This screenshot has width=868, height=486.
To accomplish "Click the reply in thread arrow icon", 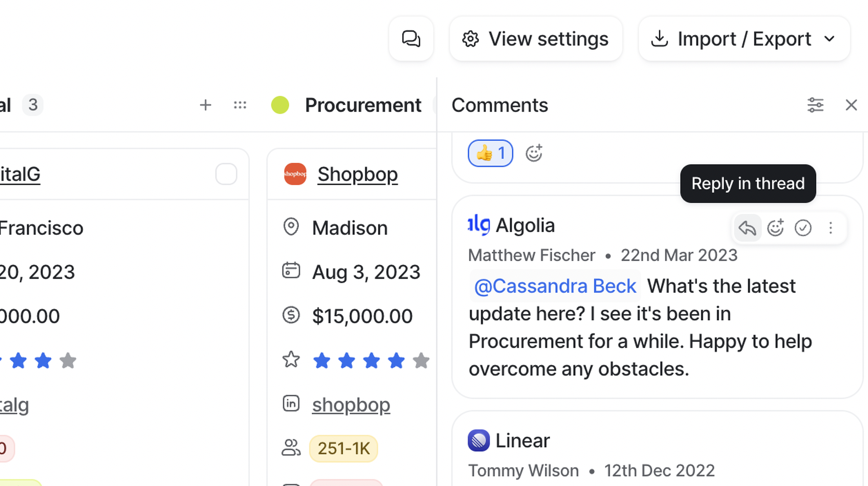I will point(747,228).
